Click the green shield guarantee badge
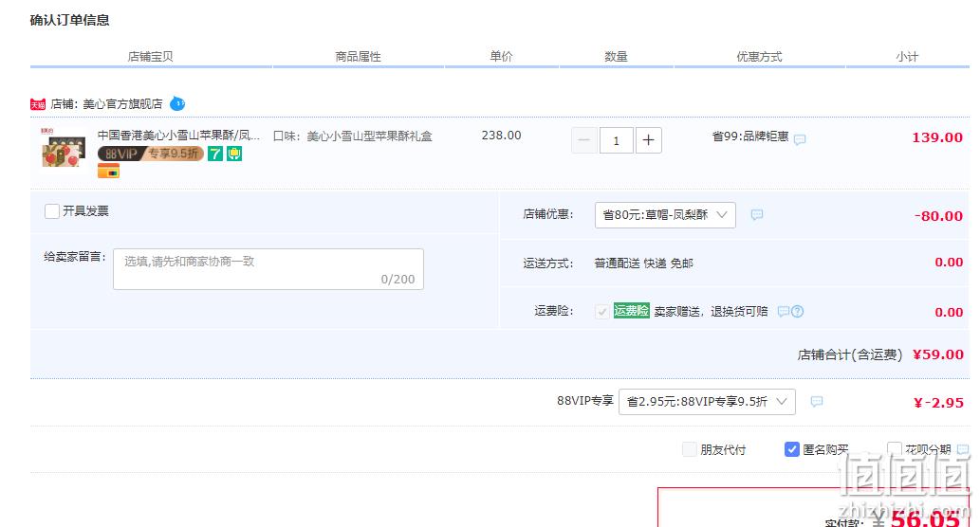980x527 pixels. tap(234, 154)
